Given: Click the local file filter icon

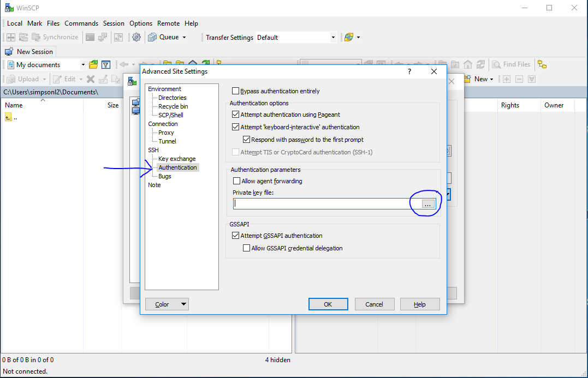Looking at the screenshot, I should [x=106, y=64].
